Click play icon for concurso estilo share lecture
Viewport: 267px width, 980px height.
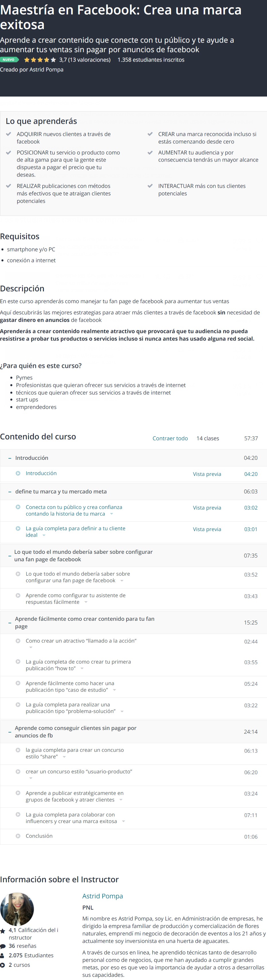click(18, 750)
